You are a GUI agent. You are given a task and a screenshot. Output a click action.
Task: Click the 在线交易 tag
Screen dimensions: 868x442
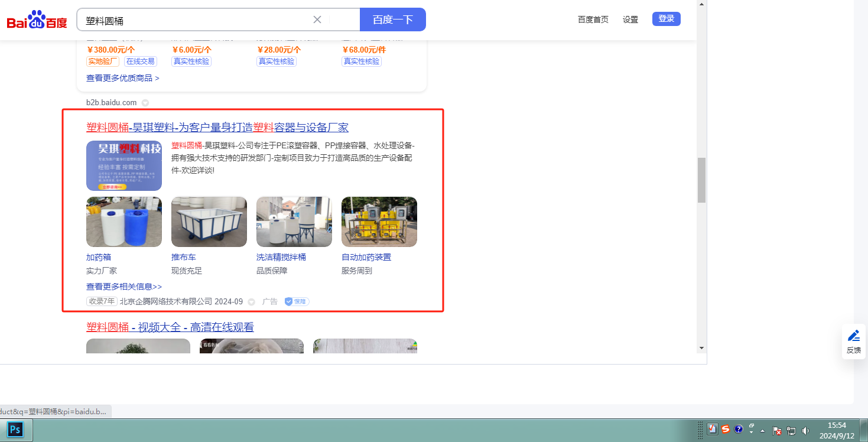pyautogui.click(x=141, y=61)
